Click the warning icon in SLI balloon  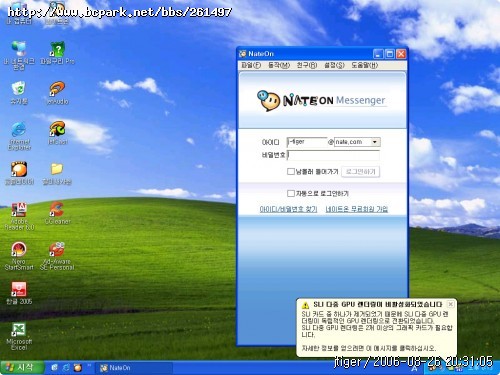305,305
